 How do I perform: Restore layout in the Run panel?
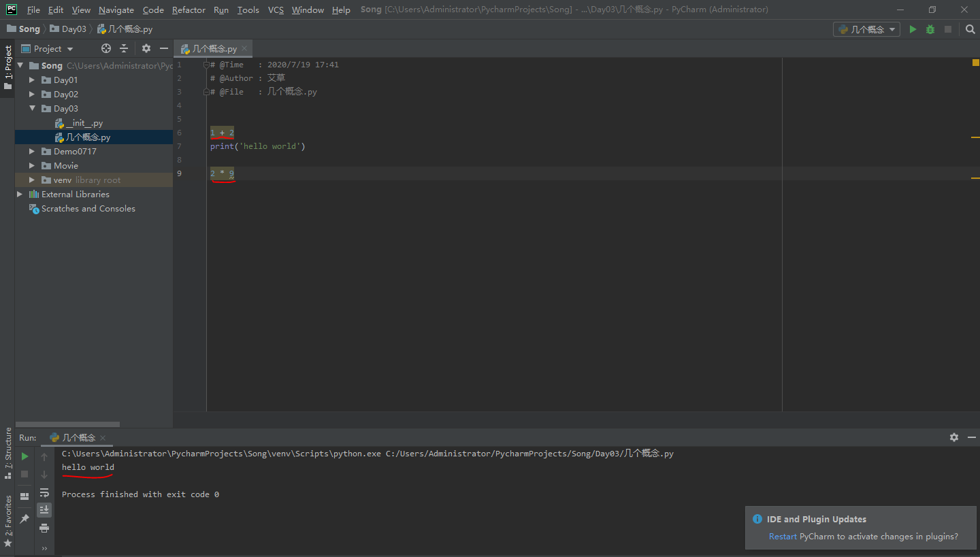[24, 496]
